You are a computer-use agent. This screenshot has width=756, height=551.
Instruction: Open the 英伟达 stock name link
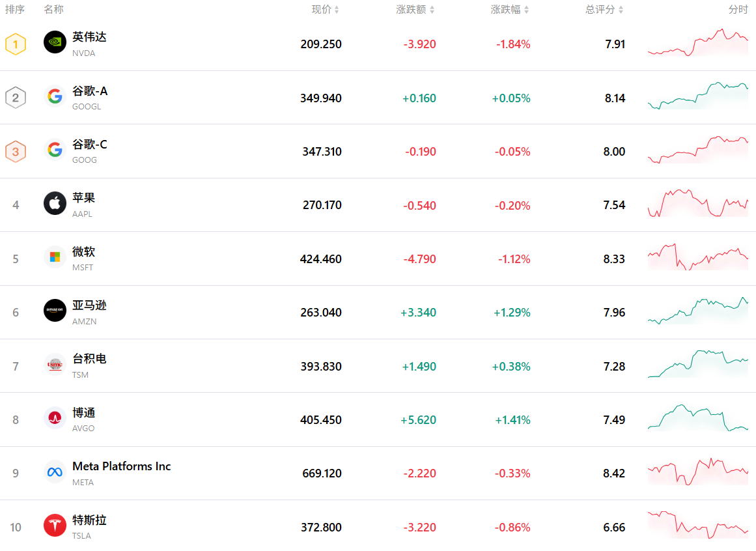pos(89,37)
